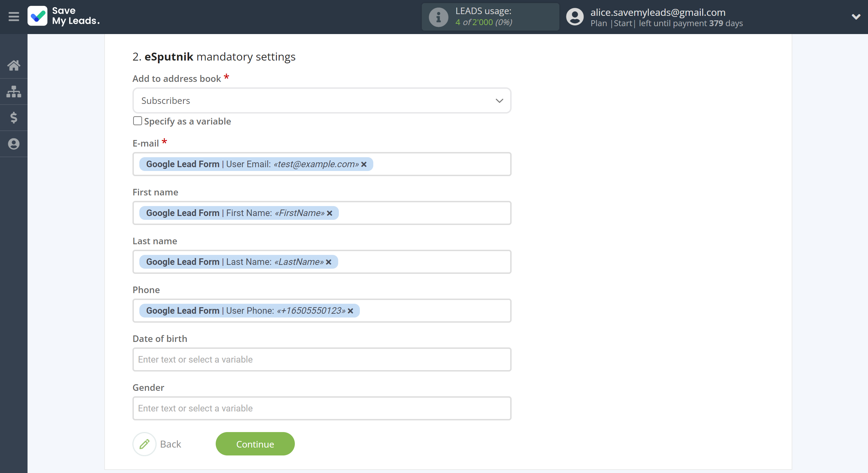The height and width of the screenshot is (473, 868).
Task: Open the billing dollar icon
Action: (14, 118)
